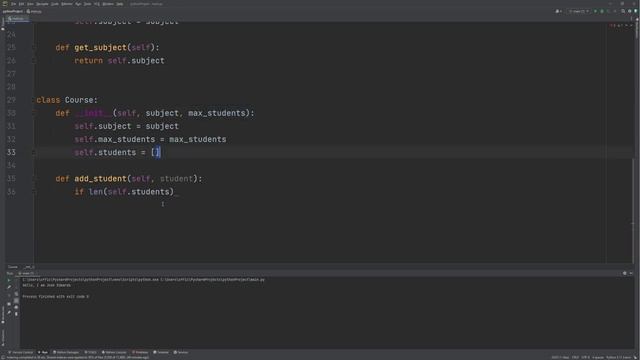The image size is (640, 360).
Task: Click the main.py breadcrumb in navigation bar
Action: [x=34, y=11]
